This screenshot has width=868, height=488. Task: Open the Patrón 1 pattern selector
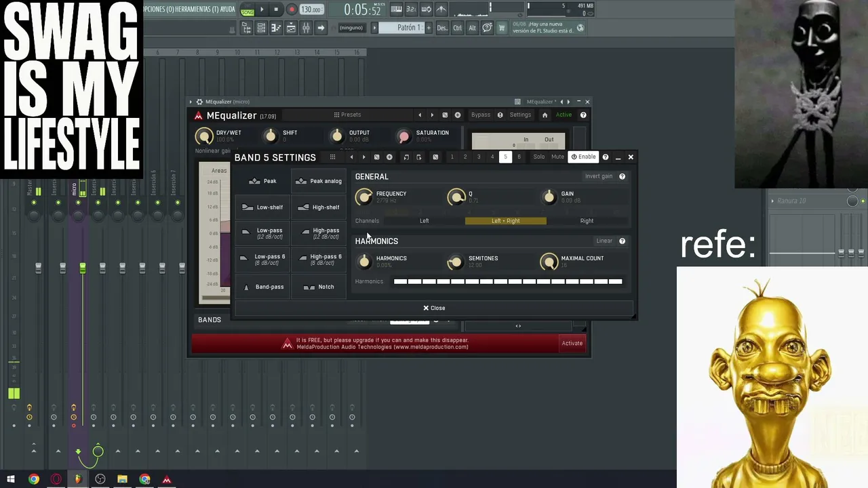pos(401,28)
